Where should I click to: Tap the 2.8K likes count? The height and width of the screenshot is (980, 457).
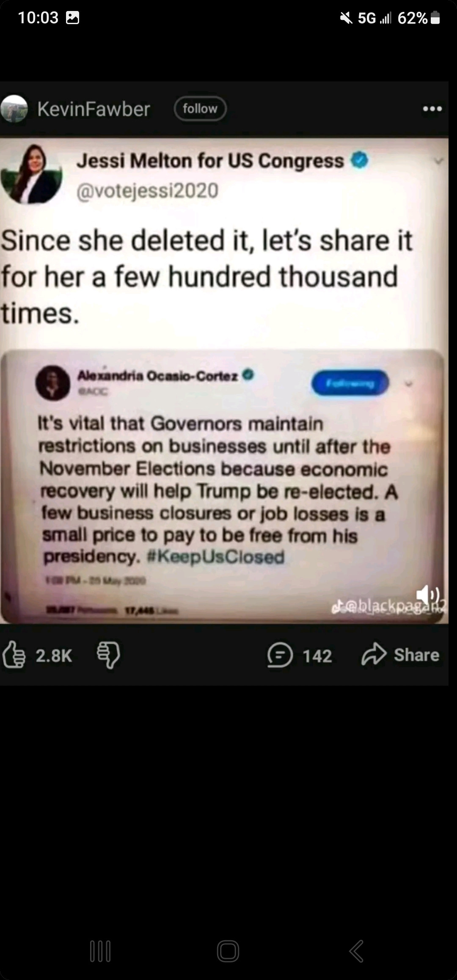click(x=54, y=655)
